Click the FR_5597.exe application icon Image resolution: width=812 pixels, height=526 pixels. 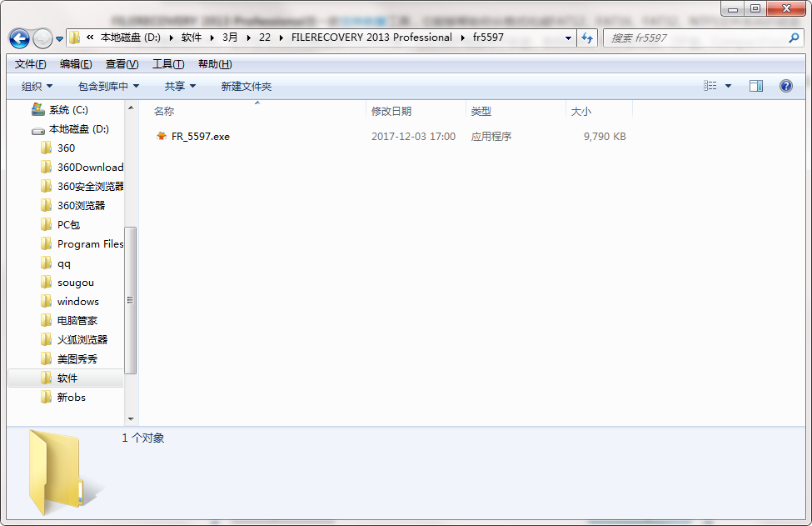[162, 137]
